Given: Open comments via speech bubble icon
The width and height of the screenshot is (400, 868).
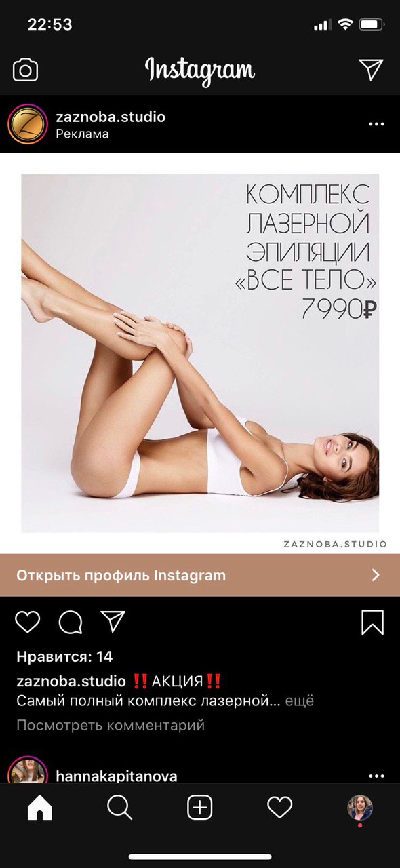Looking at the screenshot, I should click(71, 622).
